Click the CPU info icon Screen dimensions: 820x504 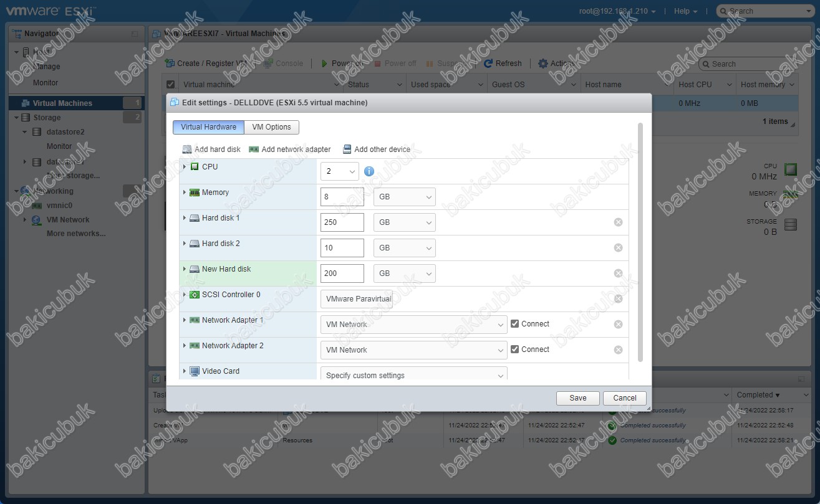369,171
